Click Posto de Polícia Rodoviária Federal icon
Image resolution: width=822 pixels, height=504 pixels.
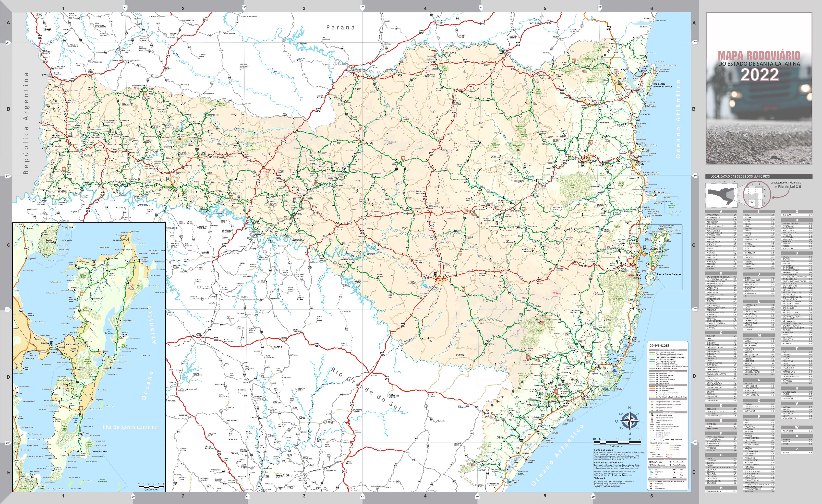point(652,418)
